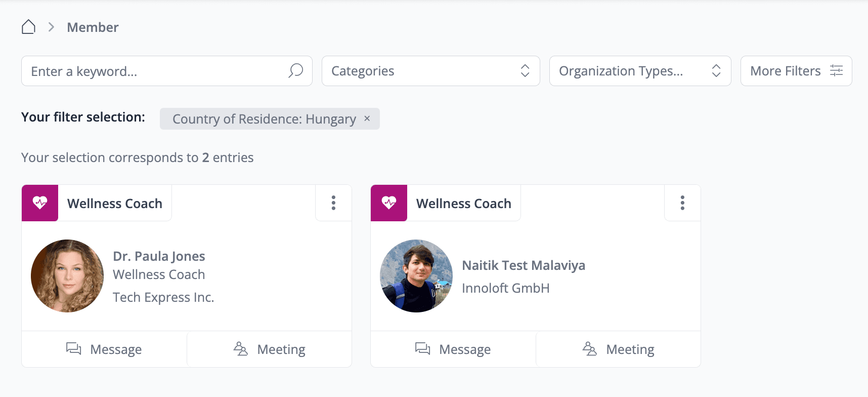
Task: Send a message to Dr. Paula Jones
Action: pyautogui.click(x=104, y=349)
